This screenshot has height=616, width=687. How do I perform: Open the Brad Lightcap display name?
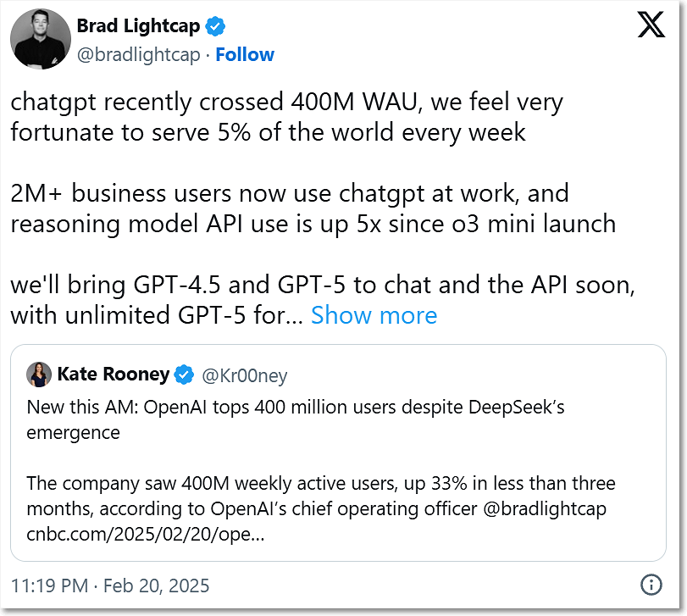[138, 26]
